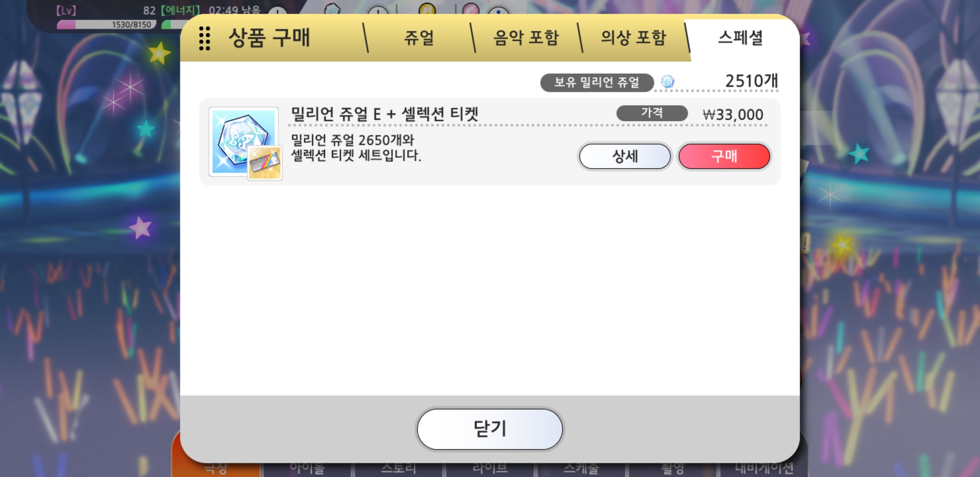
Task: Click the dotted grip icon by 상품 구매
Action: [204, 38]
